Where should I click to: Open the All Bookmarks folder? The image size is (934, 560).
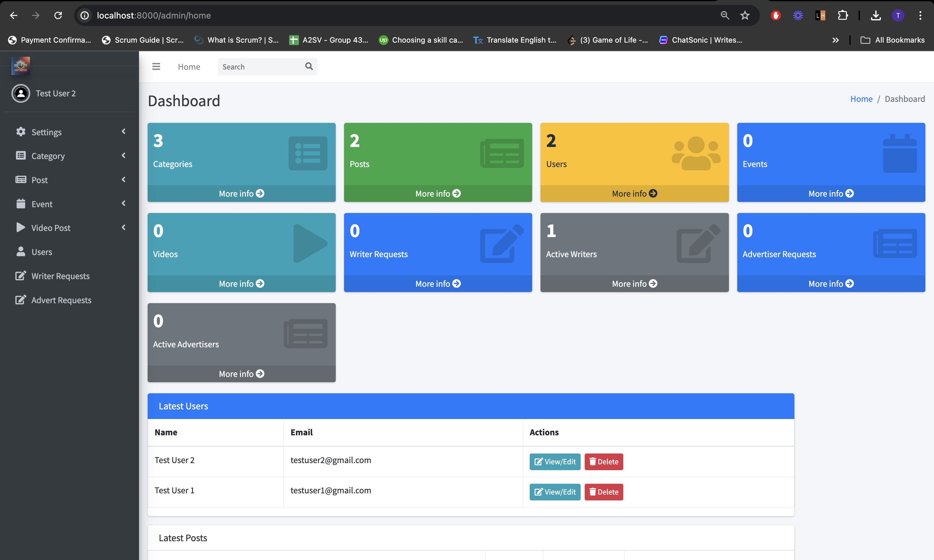coord(893,40)
